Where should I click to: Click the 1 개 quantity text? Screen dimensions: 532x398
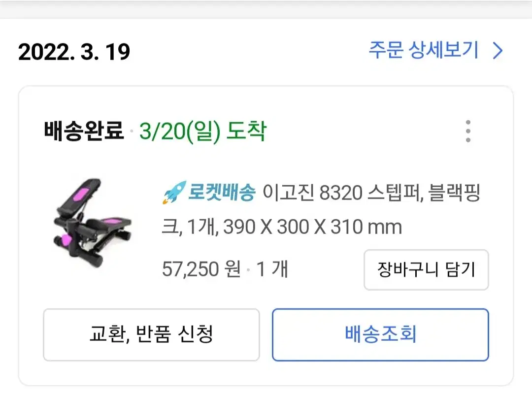[272, 269]
